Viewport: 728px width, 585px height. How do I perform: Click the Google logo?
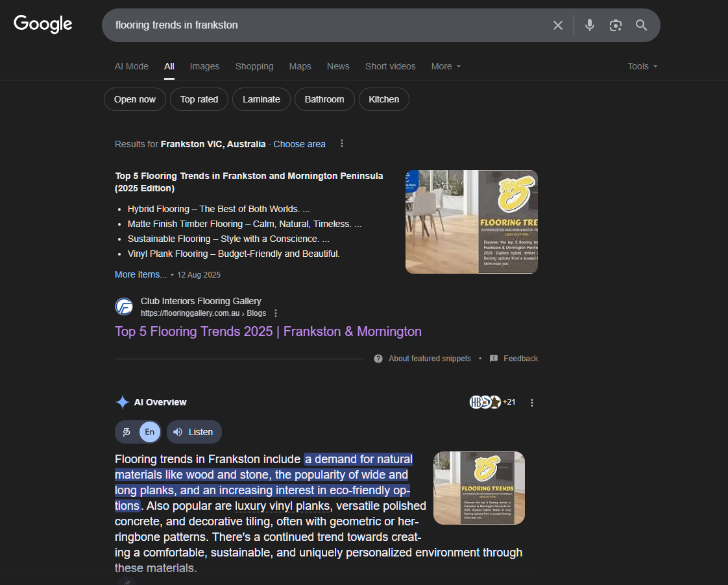point(43,24)
